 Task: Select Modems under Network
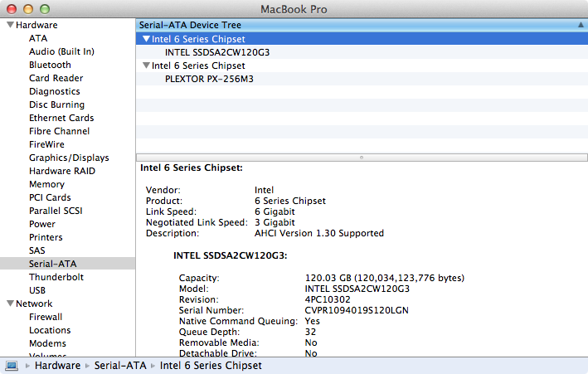[x=47, y=343]
